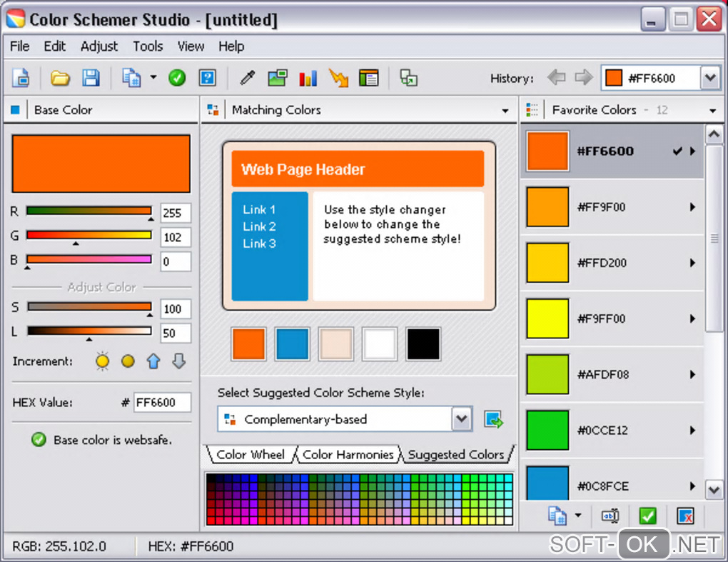The image size is (728, 562).
Task: Open the Tools menu
Action: point(148,46)
